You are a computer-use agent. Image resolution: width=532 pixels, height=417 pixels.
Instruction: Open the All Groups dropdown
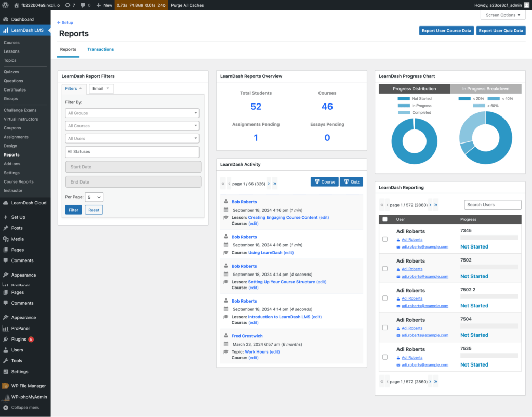[131, 113]
